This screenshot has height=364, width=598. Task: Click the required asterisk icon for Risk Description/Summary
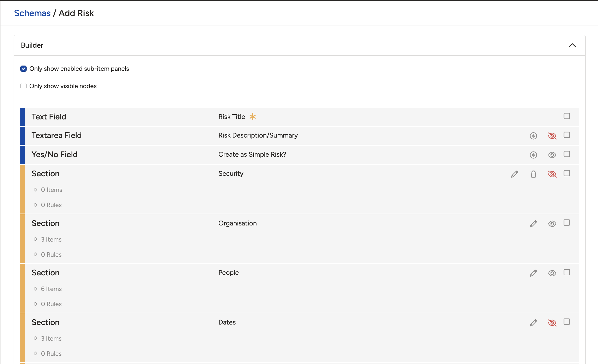pos(533,136)
